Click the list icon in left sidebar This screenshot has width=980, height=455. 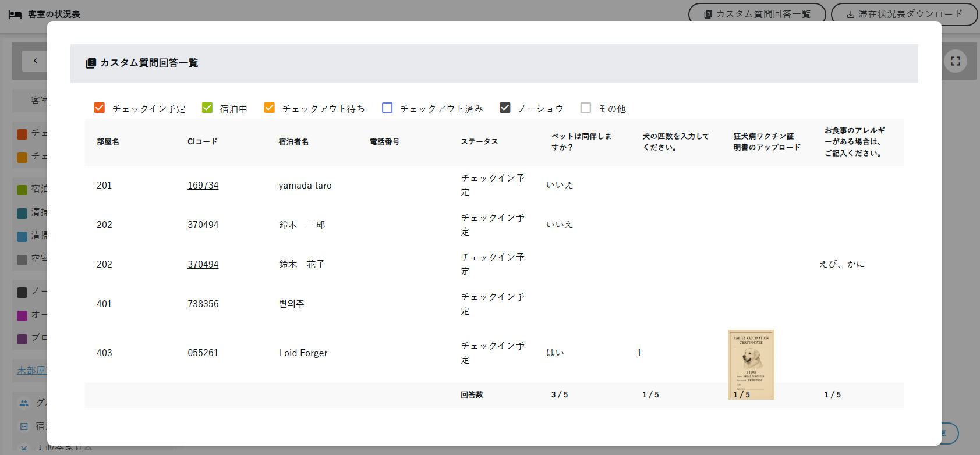[24, 426]
